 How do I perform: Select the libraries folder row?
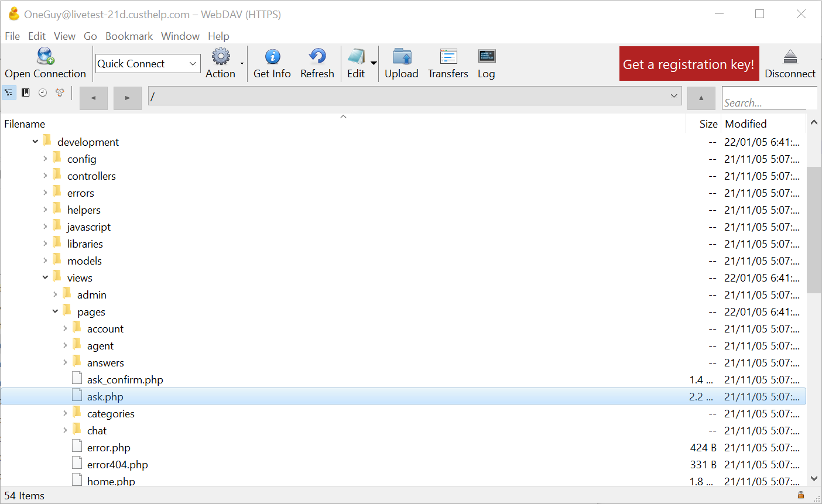point(403,244)
